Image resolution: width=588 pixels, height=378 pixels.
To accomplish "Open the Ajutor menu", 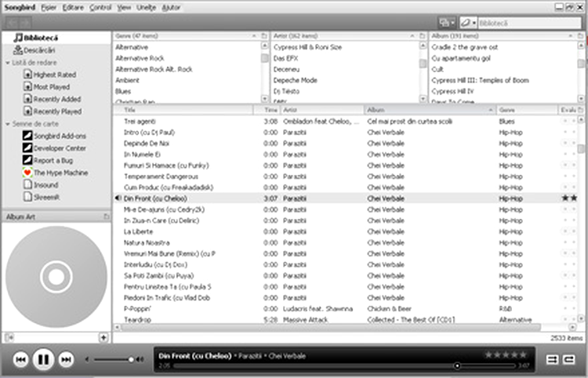I will tap(171, 8).
